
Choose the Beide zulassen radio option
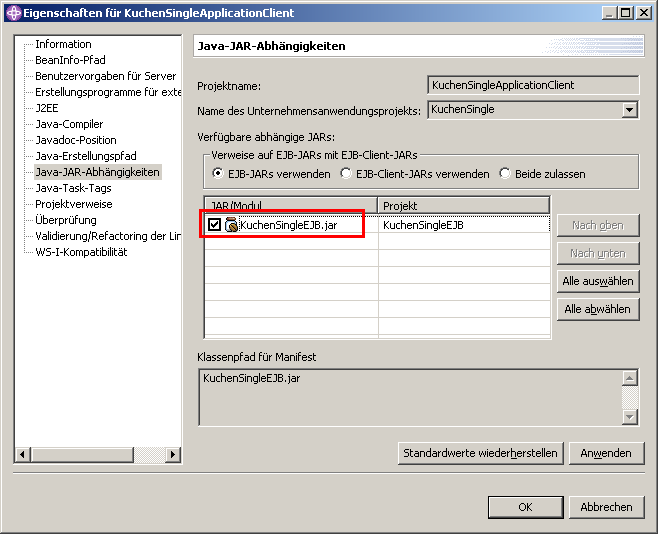click(505, 174)
